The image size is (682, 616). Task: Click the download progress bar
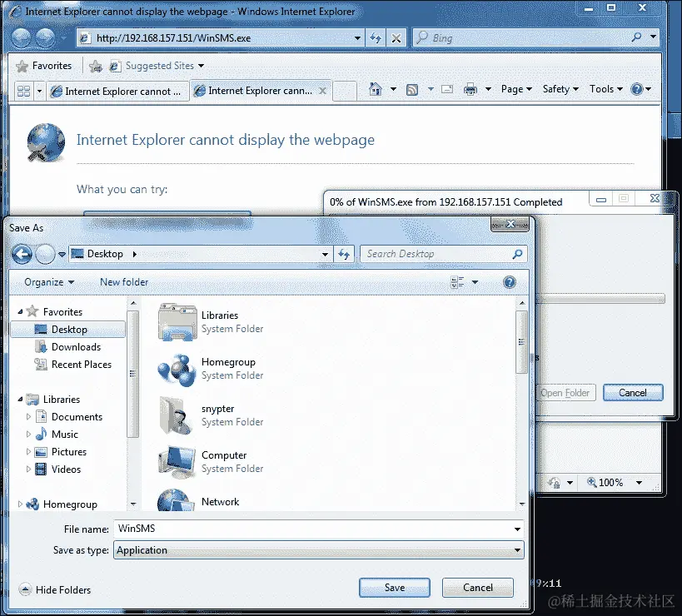coord(600,298)
